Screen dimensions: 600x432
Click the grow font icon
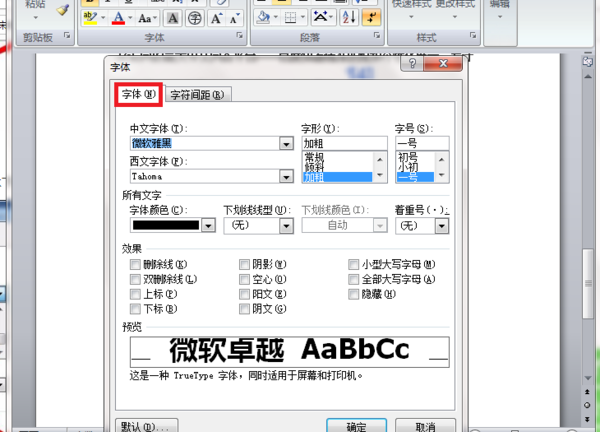[x=216, y=18]
